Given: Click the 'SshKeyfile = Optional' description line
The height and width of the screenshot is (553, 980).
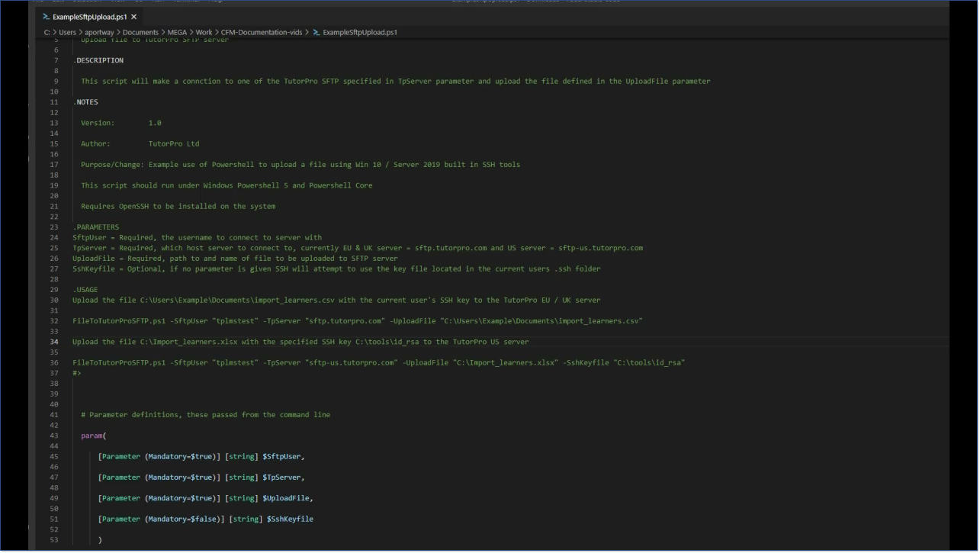Looking at the screenshot, I should pos(336,268).
